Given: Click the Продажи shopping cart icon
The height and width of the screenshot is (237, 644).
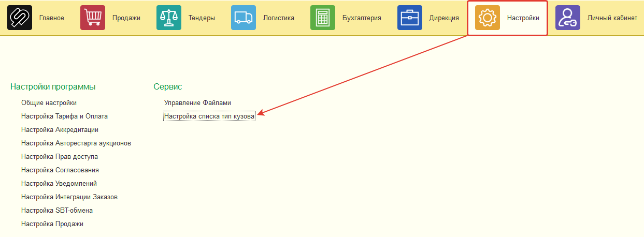Looking at the screenshot, I should 93,18.
